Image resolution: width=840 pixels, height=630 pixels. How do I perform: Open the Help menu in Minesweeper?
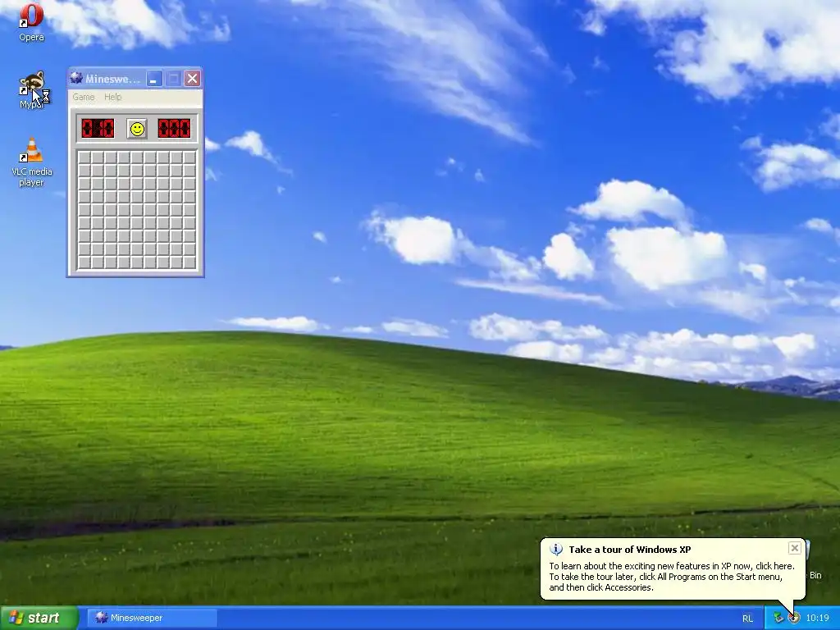point(113,97)
